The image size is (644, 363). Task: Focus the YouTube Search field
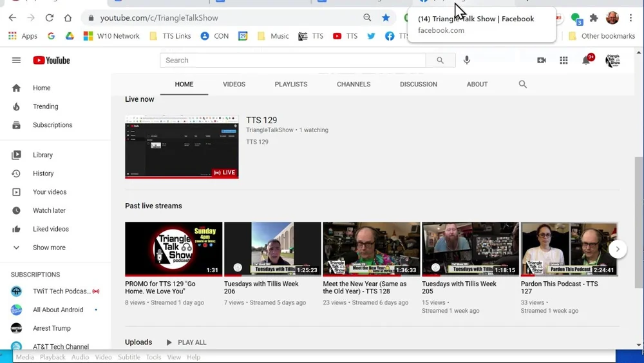pos(293,61)
